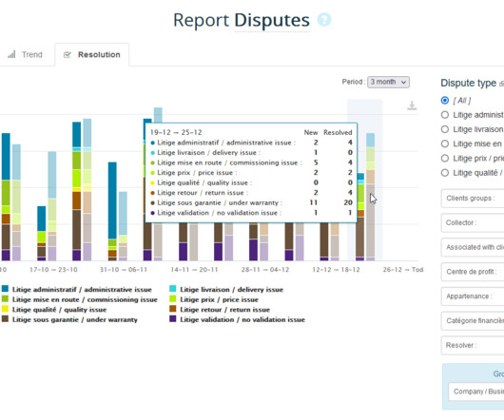
Task: Click the help question mark icon
Action: 324,20
